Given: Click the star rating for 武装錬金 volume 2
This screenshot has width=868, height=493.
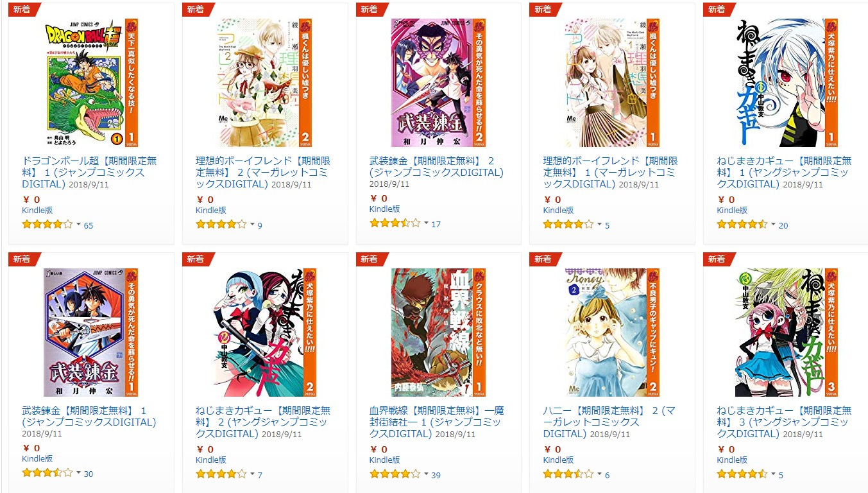Looking at the screenshot, I should (395, 223).
